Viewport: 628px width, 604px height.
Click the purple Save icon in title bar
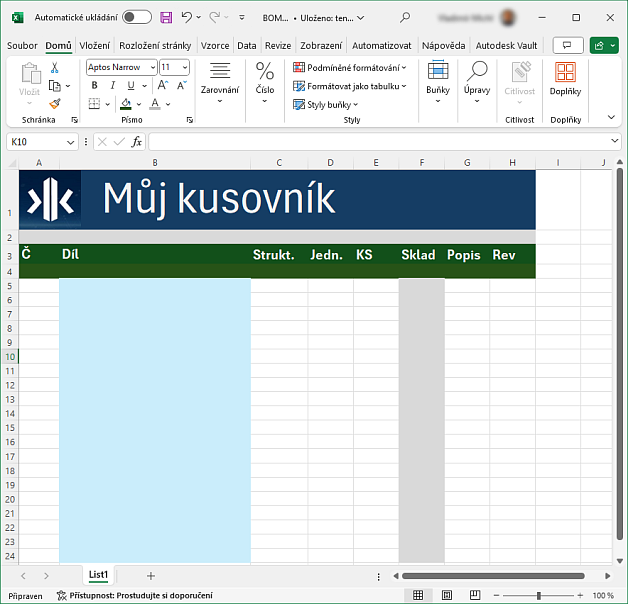coord(166,18)
